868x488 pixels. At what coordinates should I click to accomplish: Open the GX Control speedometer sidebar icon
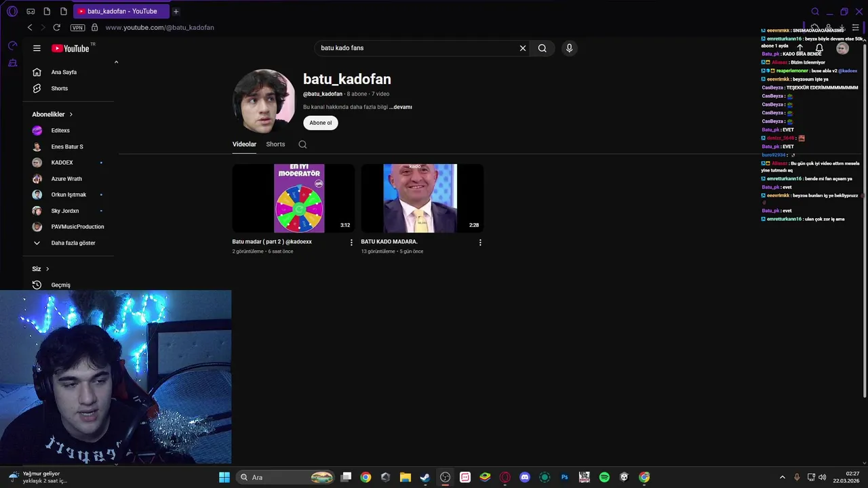coord(12,45)
